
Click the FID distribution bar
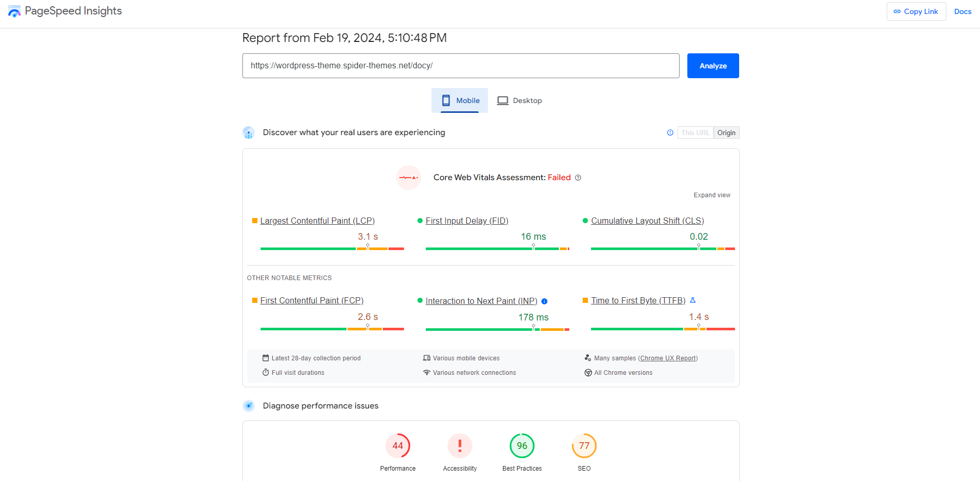[x=497, y=249]
